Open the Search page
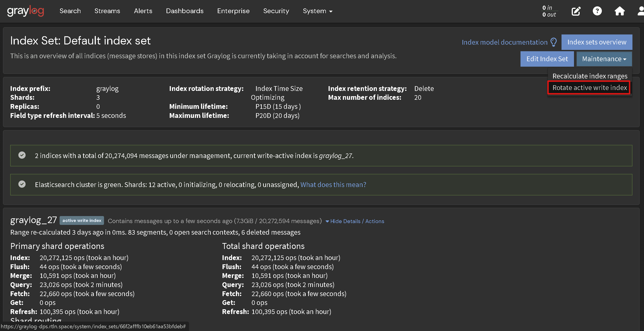Viewport: 644px width, 331px height. pos(70,11)
